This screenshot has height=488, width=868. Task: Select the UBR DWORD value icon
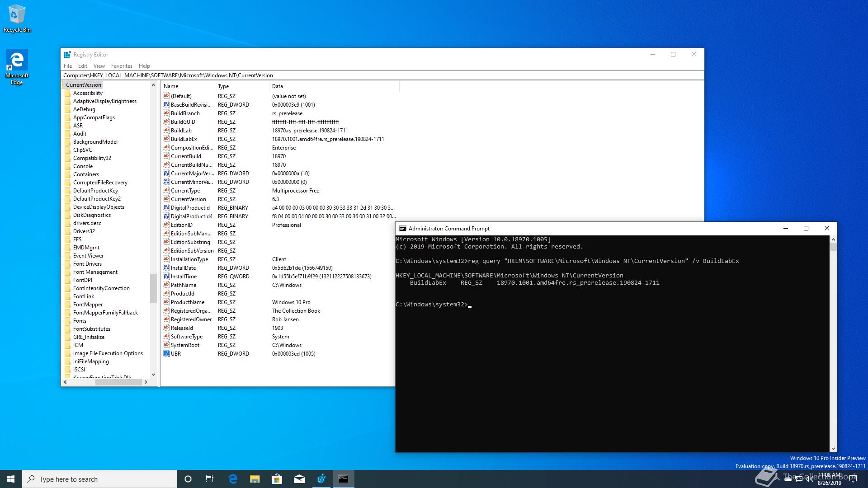[x=166, y=354]
